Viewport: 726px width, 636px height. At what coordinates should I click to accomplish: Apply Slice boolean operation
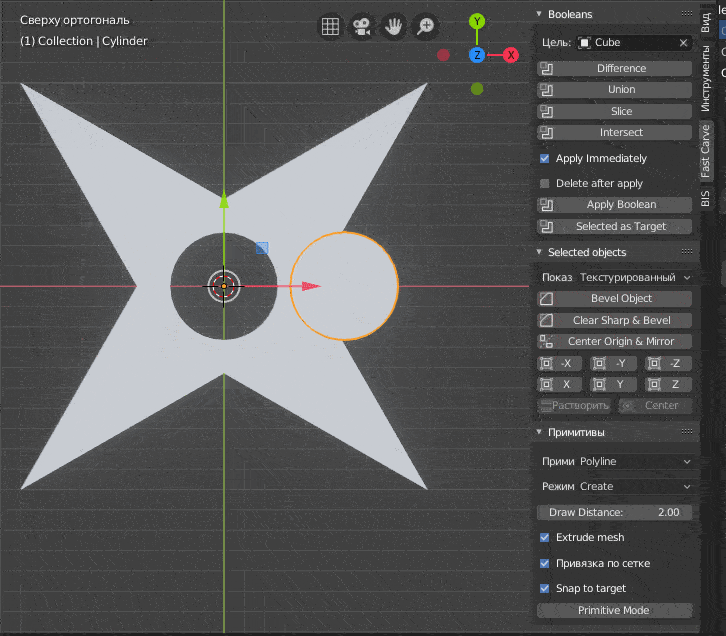(614, 112)
